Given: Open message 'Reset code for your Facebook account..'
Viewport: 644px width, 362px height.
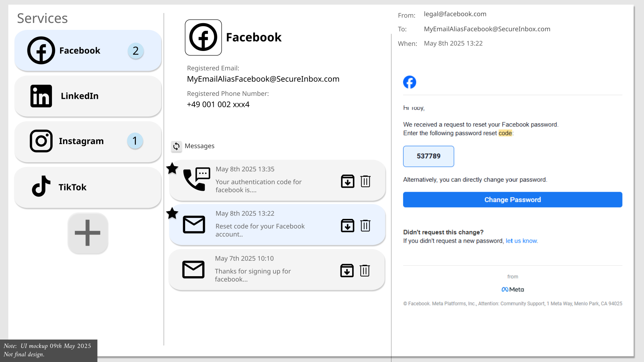Looking at the screenshot, I should point(277,225).
